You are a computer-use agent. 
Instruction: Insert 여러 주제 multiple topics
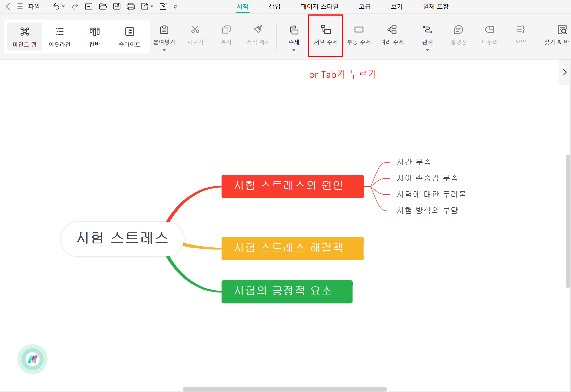coord(392,35)
